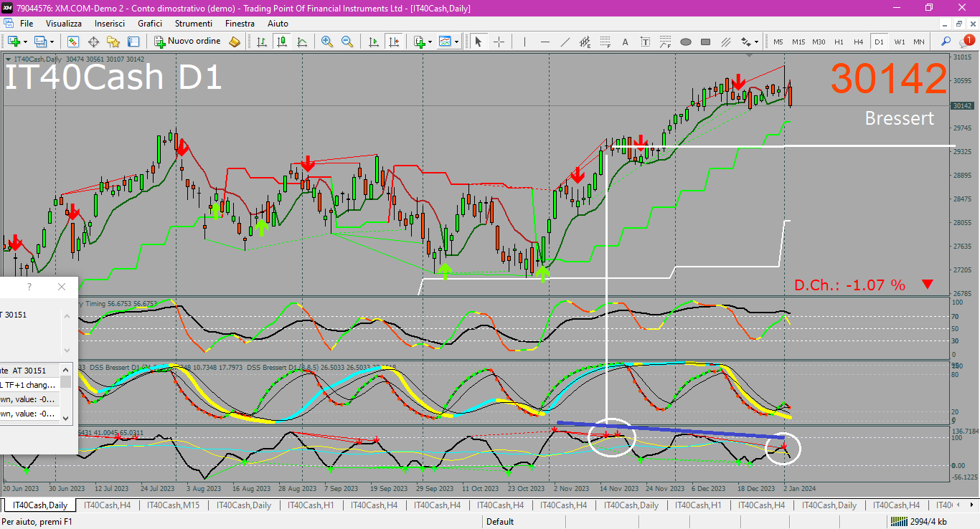The image size is (980, 529).
Task: Open the notifications chat bubble icon
Action: pos(966,42)
